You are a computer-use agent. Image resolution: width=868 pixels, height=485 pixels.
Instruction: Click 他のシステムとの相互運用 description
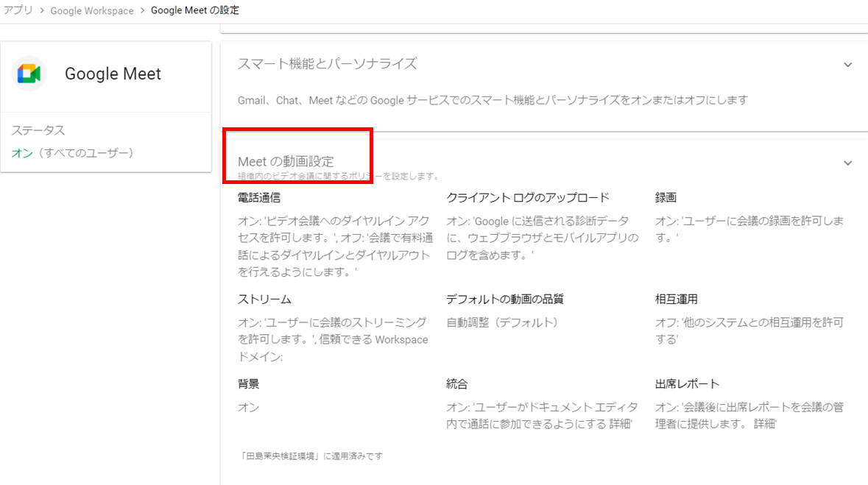coord(749,330)
